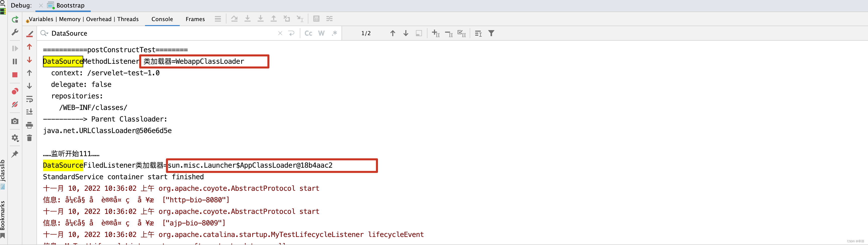The height and width of the screenshot is (245, 868).
Task: Print the console output
Action: point(30,125)
